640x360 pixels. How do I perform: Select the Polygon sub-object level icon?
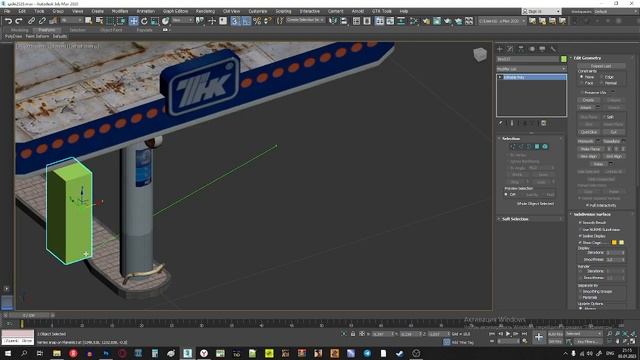tap(537, 147)
